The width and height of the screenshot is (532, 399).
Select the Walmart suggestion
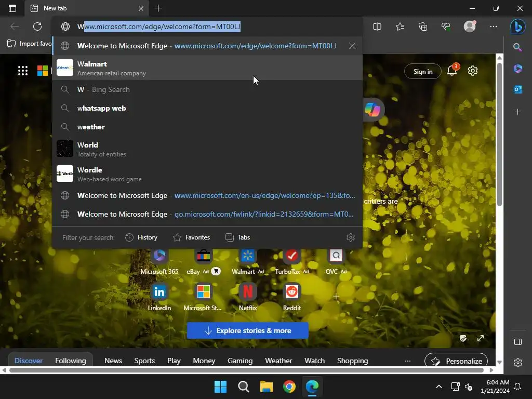pos(207,68)
